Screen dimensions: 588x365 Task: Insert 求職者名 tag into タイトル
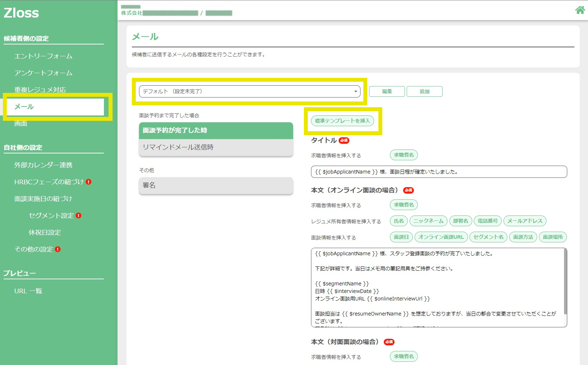click(x=404, y=155)
